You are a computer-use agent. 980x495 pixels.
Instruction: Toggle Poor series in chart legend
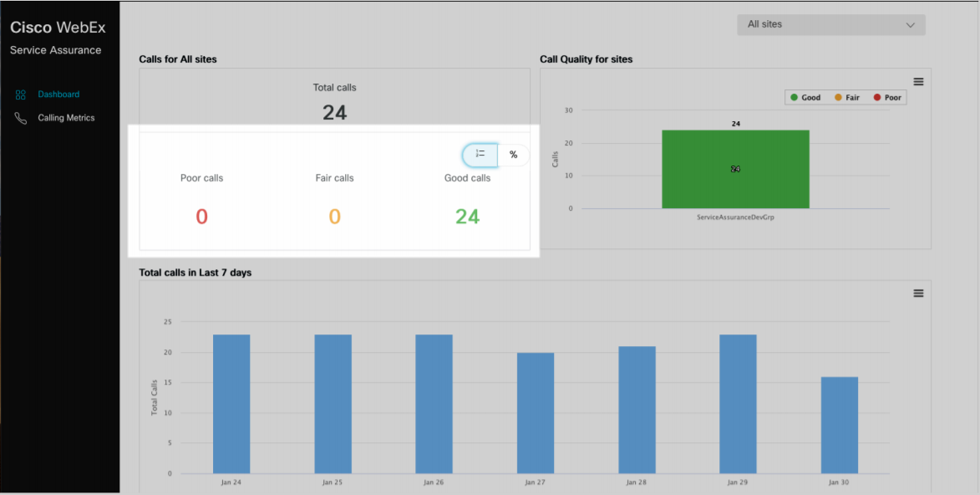[886, 98]
